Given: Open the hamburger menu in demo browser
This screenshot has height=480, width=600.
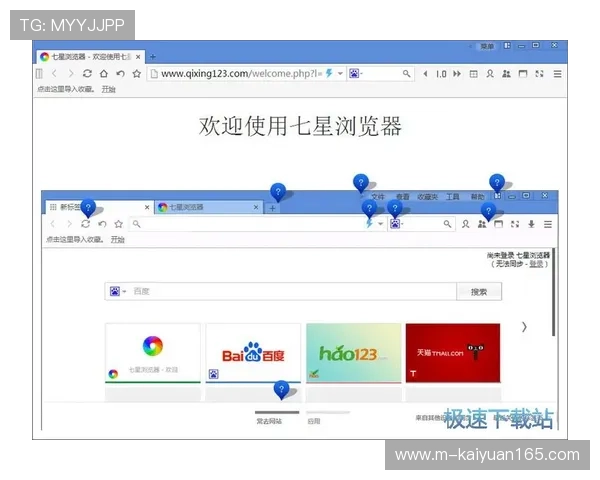Looking at the screenshot, I should pos(548,224).
